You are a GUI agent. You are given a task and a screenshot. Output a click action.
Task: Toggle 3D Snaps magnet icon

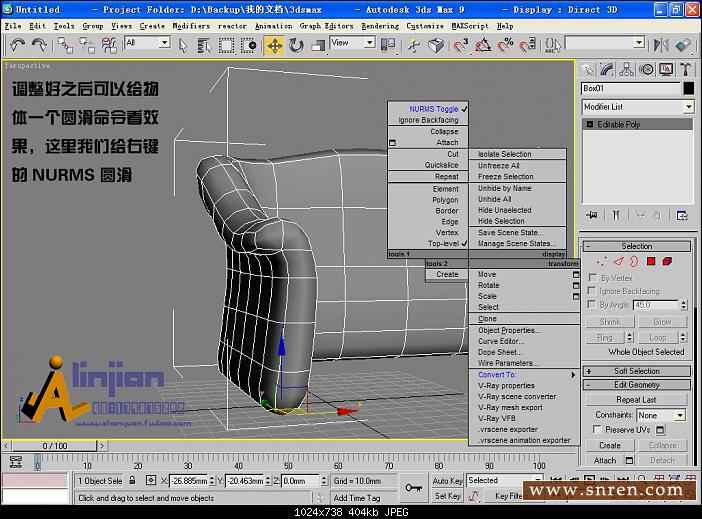point(461,45)
